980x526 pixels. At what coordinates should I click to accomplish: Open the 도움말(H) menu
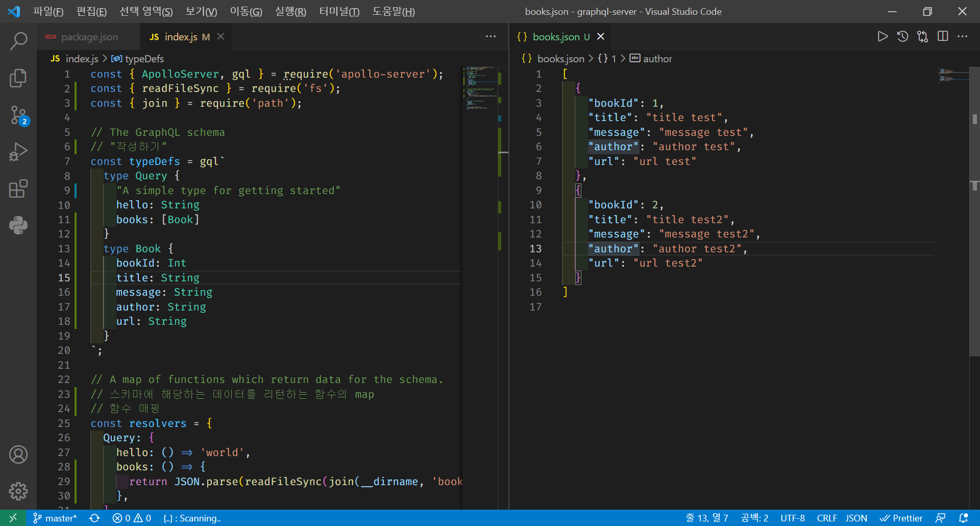coord(393,11)
